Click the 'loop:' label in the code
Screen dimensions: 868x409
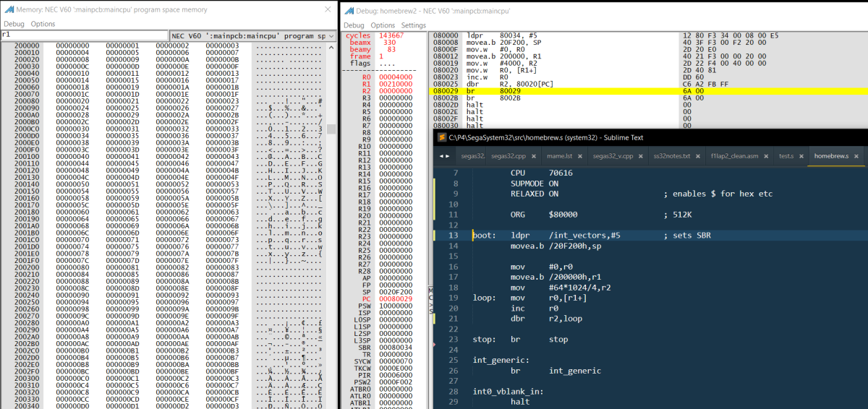(484, 298)
